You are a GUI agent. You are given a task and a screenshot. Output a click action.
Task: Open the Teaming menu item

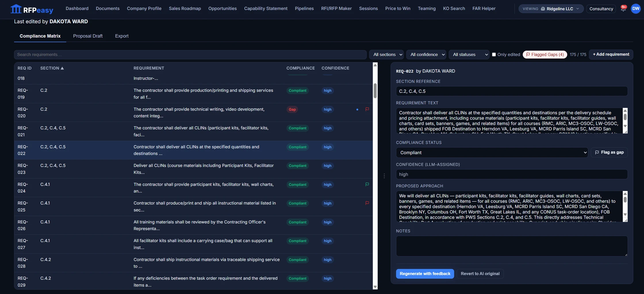[x=427, y=8]
